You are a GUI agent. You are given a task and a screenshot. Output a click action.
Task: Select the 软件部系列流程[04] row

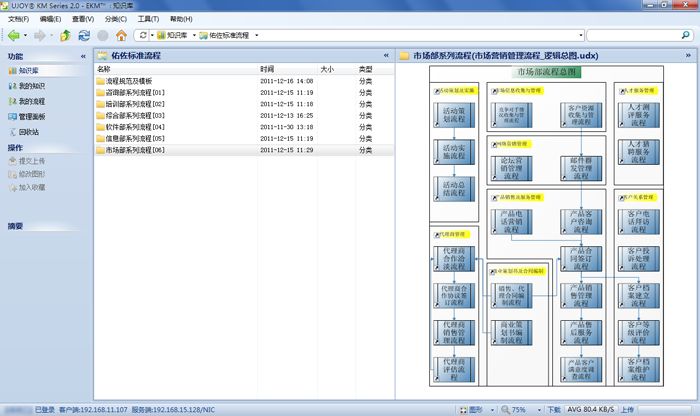pyautogui.click(x=244, y=127)
